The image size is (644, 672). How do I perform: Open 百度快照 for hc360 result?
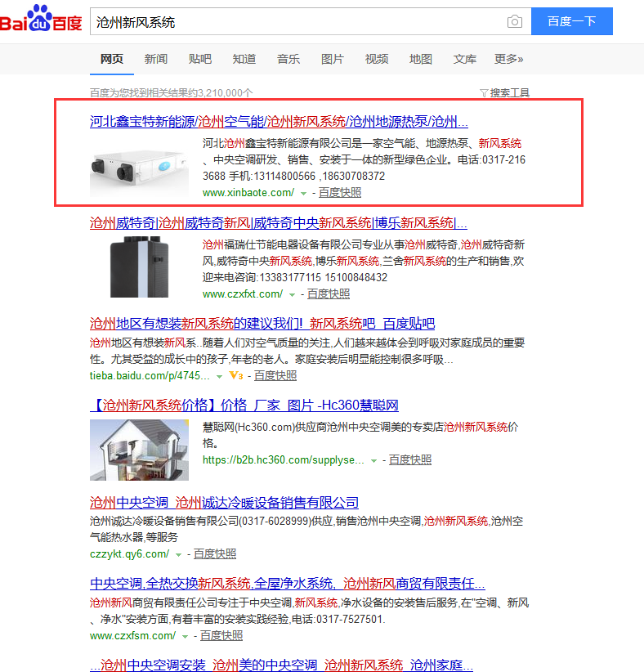click(x=410, y=460)
